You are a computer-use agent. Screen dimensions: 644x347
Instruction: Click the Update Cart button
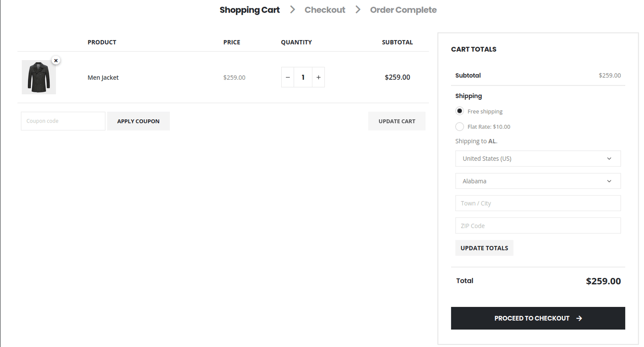pyautogui.click(x=396, y=121)
